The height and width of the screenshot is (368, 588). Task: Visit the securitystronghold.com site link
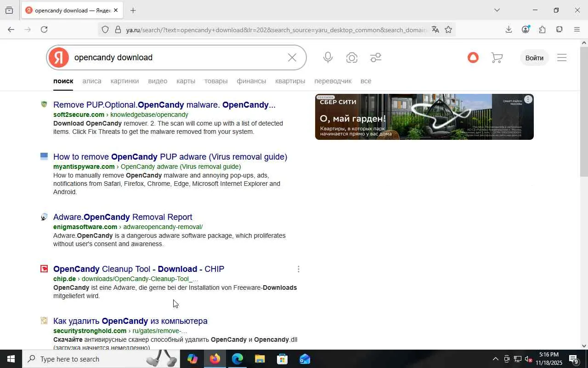click(x=90, y=331)
